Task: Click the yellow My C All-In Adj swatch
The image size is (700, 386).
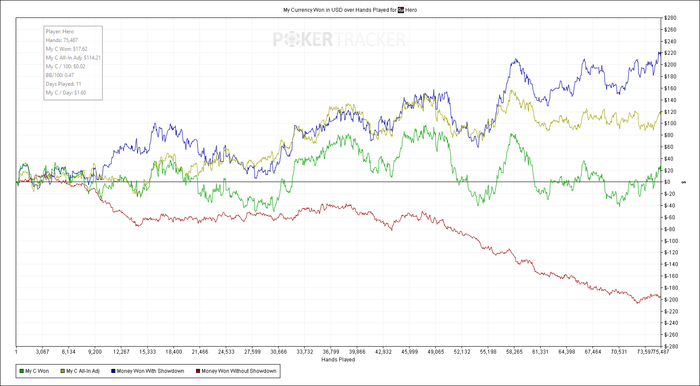Action: point(63,371)
